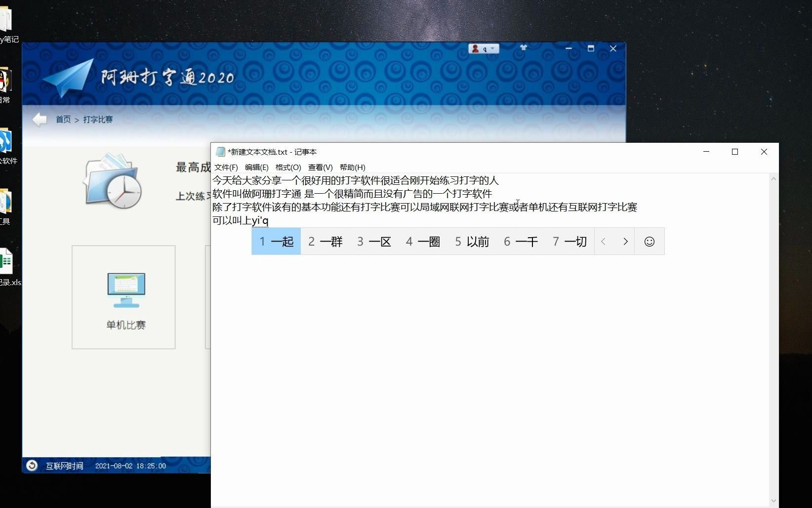This screenshot has width=812, height=508.
Task: Open the 帮助(H) menu in Notepad
Action: click(352, 167)
